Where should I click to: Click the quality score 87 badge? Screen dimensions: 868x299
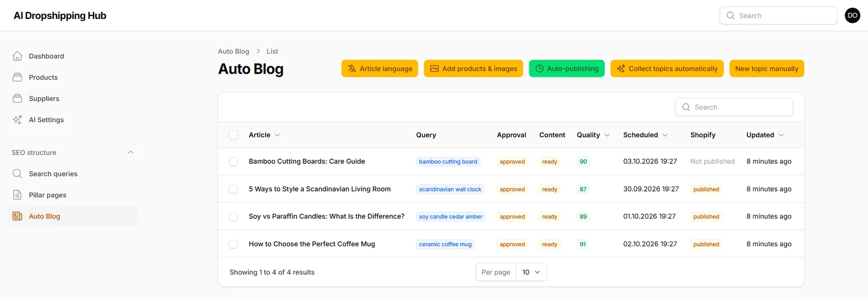pos(583,189)
